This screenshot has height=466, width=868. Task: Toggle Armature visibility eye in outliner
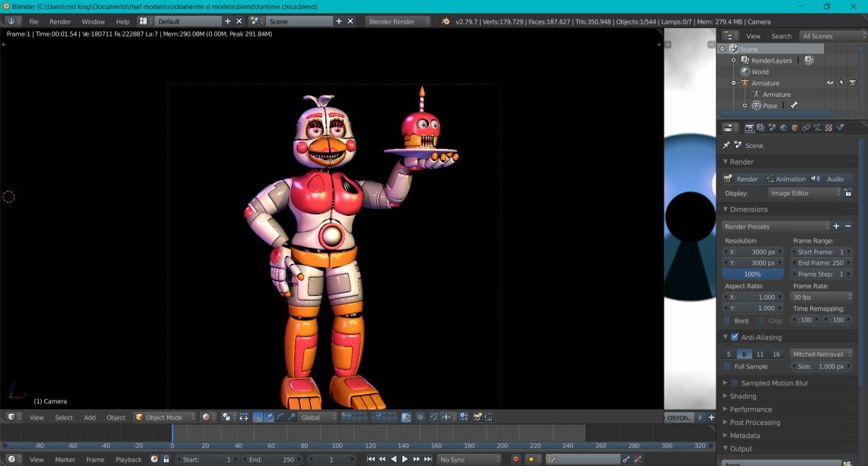click(x=830, y=82)
